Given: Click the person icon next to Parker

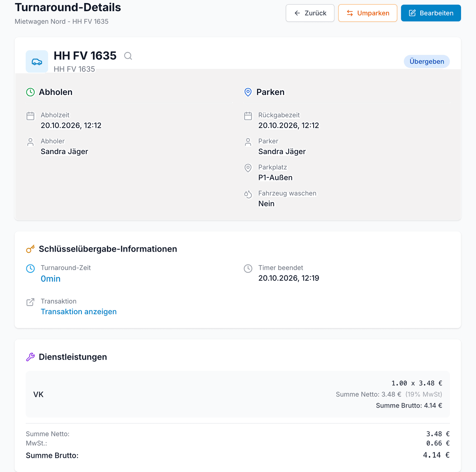Looking at the screenshot, I should tap(248, 142).
